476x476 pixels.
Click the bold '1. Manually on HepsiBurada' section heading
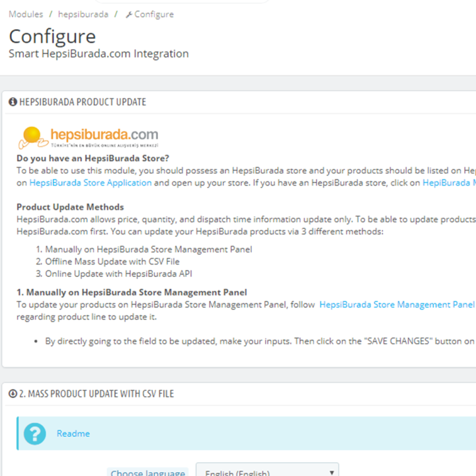(x=132, y=292)
